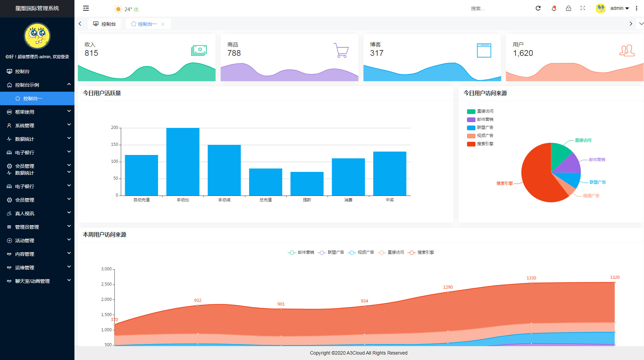The width and height of the screenshot is (644, 360).
Task: Click the shopping cart icon on 商品 card
Action: coord(341,50)
